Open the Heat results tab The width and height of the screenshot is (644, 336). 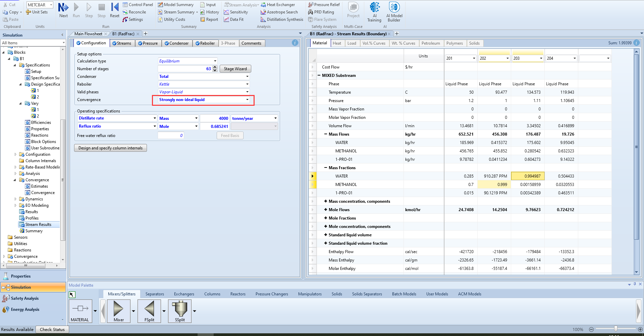tap(337, 43)
